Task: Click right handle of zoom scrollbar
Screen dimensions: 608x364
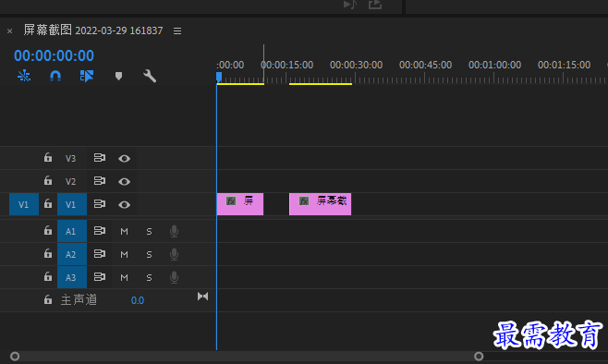Action: (x=479, y=357)
